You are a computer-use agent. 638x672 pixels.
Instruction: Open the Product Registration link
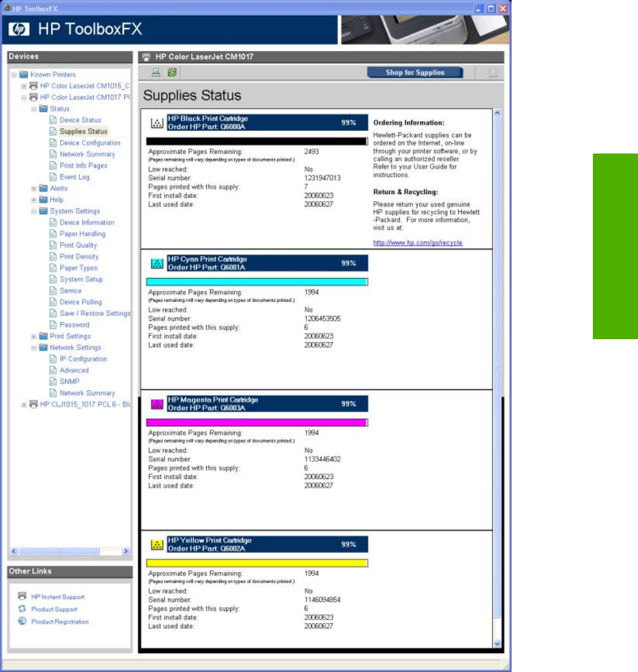(x=59, y=622)
